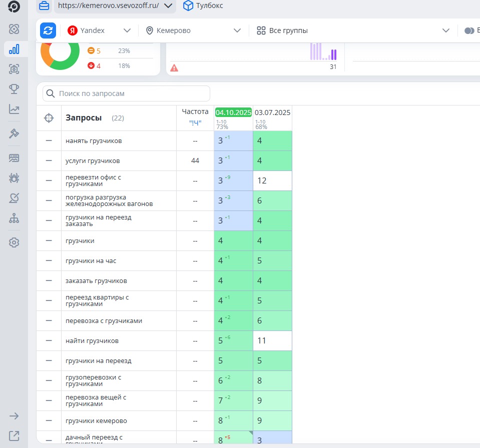
Task: Open the Yandex search engine dropdown
Action: pos(100,30)
